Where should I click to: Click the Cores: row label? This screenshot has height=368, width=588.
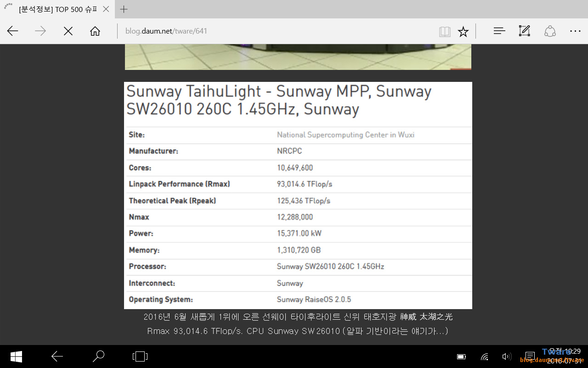click(140, 168)
